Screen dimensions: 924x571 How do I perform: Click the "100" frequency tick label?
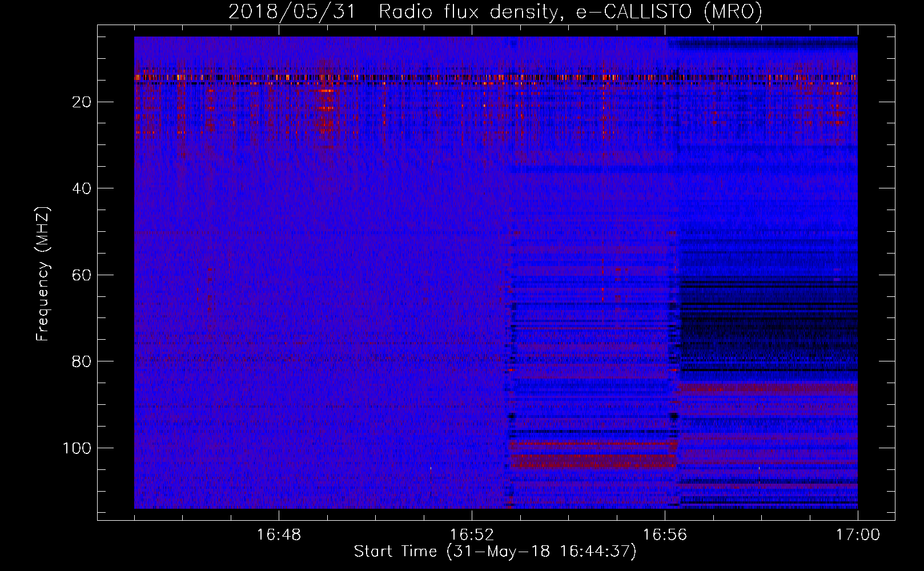coord(77,448)
